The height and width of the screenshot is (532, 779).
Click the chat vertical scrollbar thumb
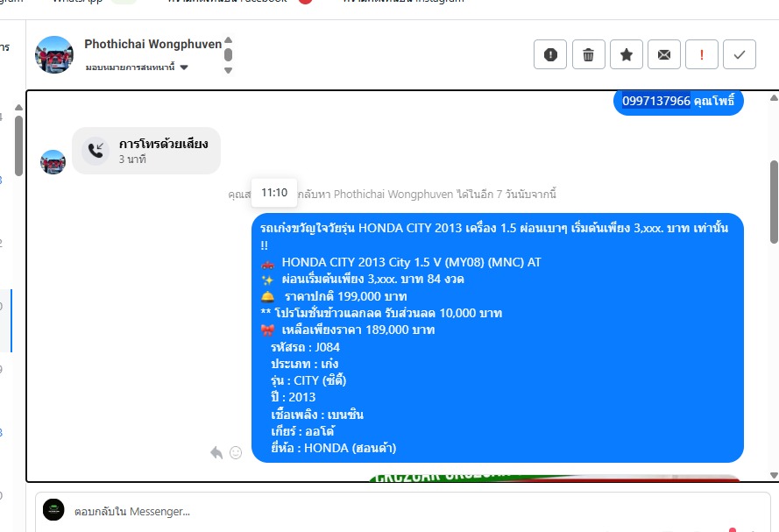click(774, 202)
